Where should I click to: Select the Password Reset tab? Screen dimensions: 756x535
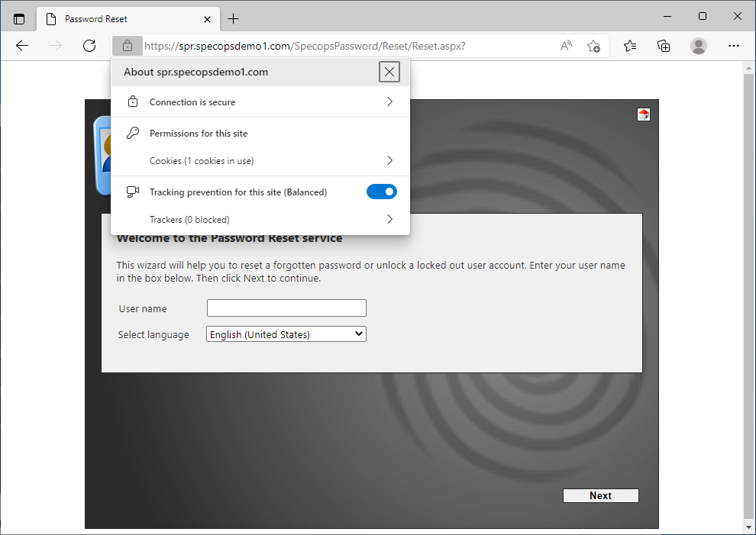click(128, 19)
